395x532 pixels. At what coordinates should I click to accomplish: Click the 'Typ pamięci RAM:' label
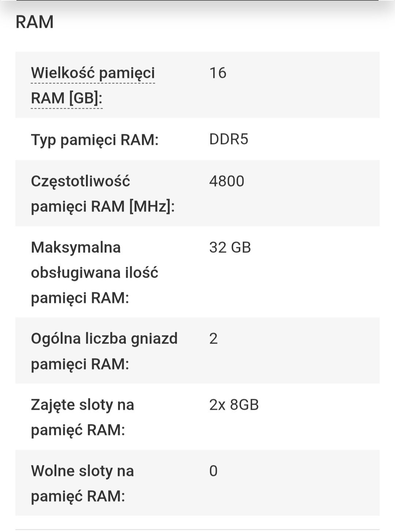[95, 140]
